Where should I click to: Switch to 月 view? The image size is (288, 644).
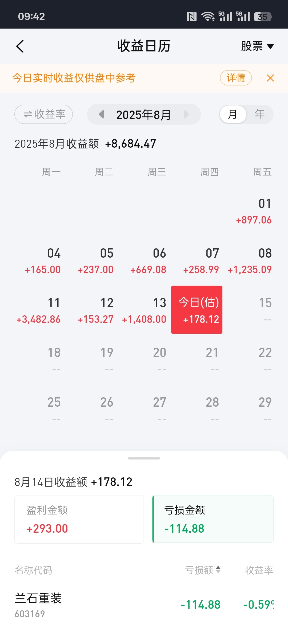tap(233, 114)
